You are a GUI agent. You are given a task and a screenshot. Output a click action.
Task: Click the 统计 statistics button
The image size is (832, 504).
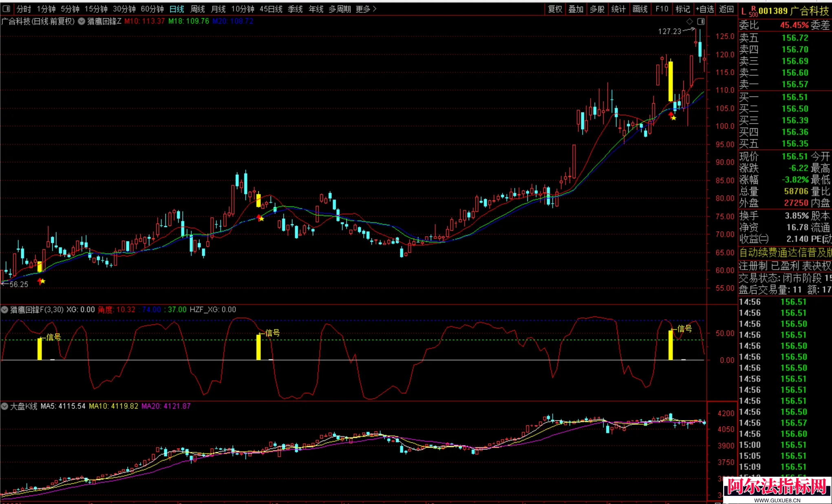(x=618, y=9)
